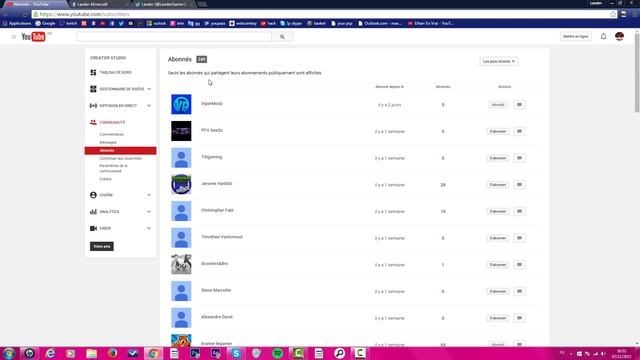Open Firefox from the Windows taskbar

pos(112,353)
